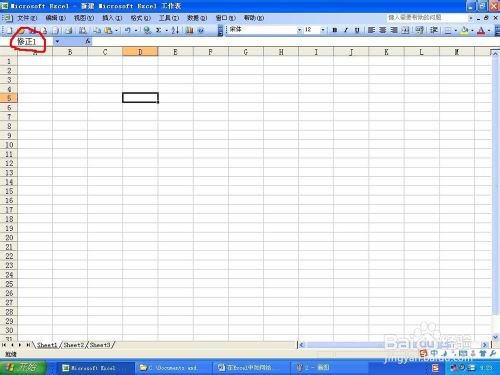500x375 pixels.
Task: Switch to the Sheet3 tab
Action: (100, 345)
